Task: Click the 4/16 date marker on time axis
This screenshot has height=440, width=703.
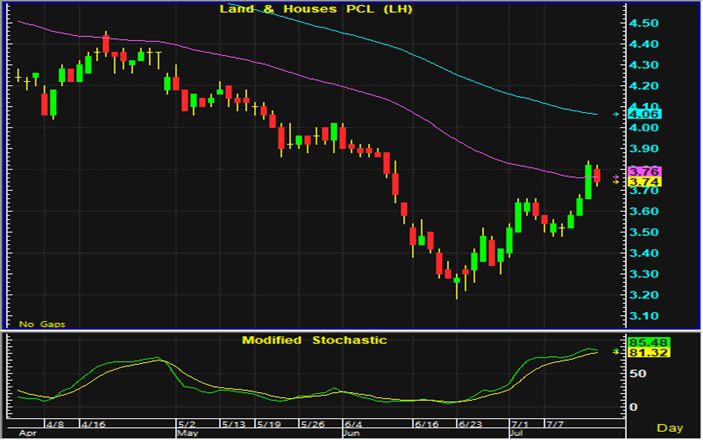Action: (93, 424)
